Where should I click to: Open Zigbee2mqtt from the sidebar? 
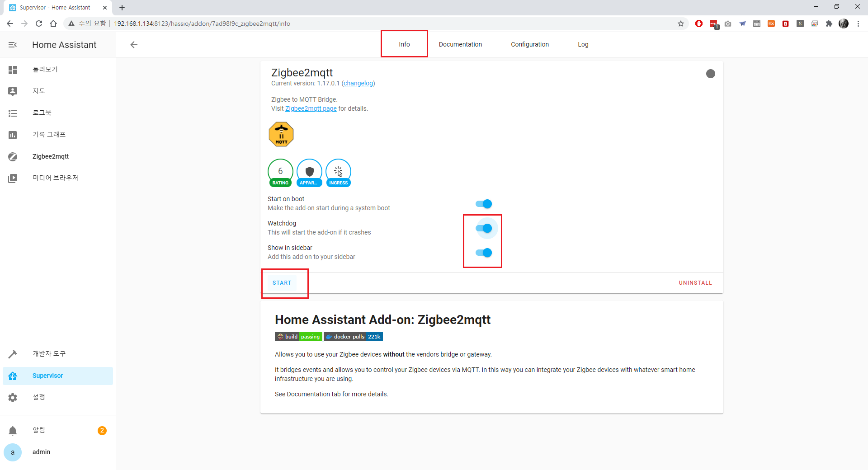pyautogui.click(x=58, y=156)
